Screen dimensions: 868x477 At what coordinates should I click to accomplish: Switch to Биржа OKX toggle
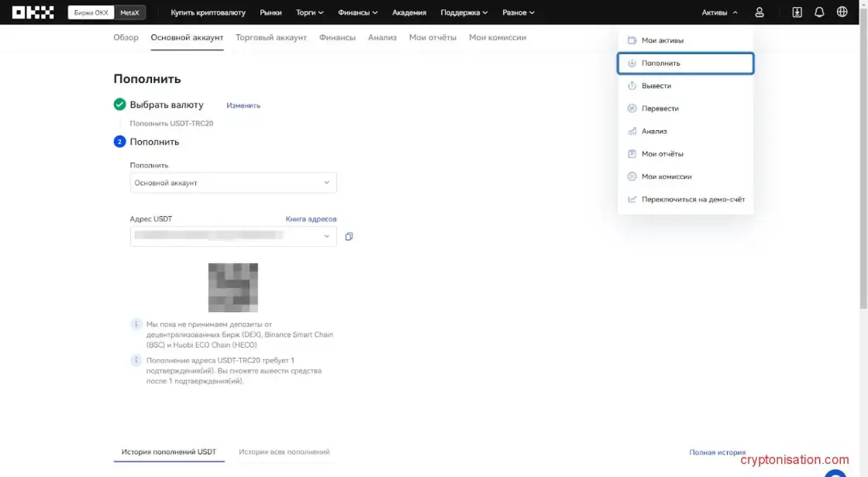pos(91,12)
